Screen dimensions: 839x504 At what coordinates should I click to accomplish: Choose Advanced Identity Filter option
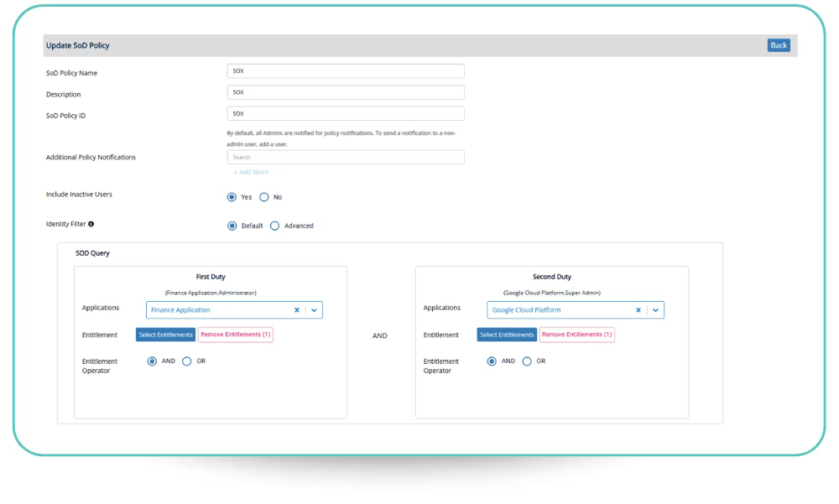(x=275, y=226)
